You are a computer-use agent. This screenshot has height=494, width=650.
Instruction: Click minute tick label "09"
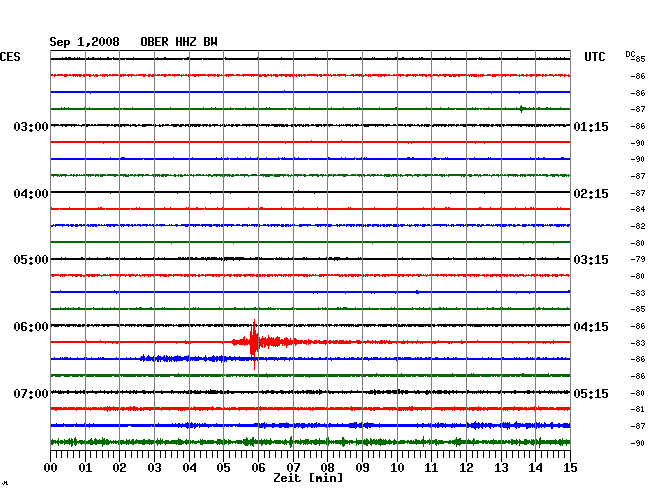tap(362, 468)
